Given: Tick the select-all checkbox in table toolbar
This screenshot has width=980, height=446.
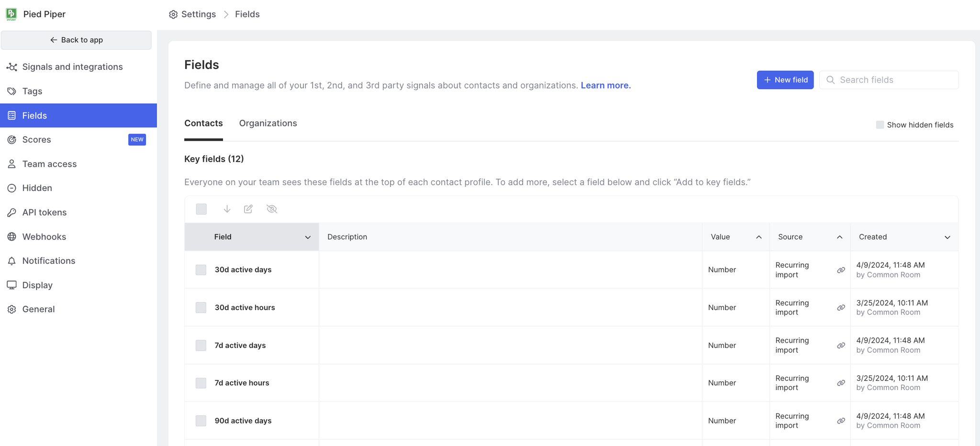Looking at the screenshot, I should tap(201, 209).
